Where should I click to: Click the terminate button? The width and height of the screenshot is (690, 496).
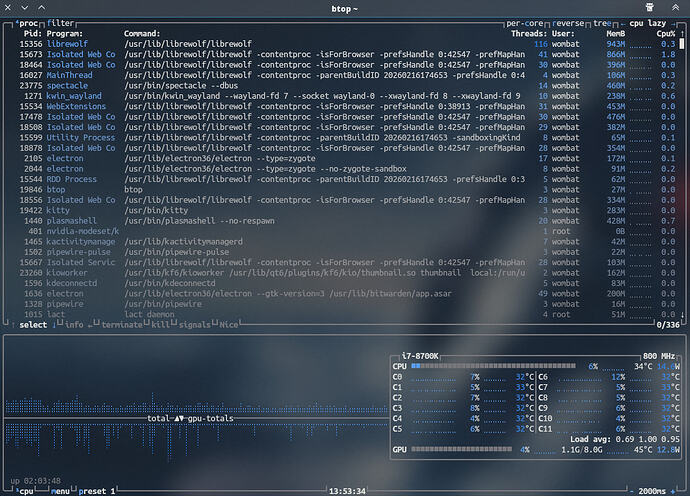click(123, 324)
